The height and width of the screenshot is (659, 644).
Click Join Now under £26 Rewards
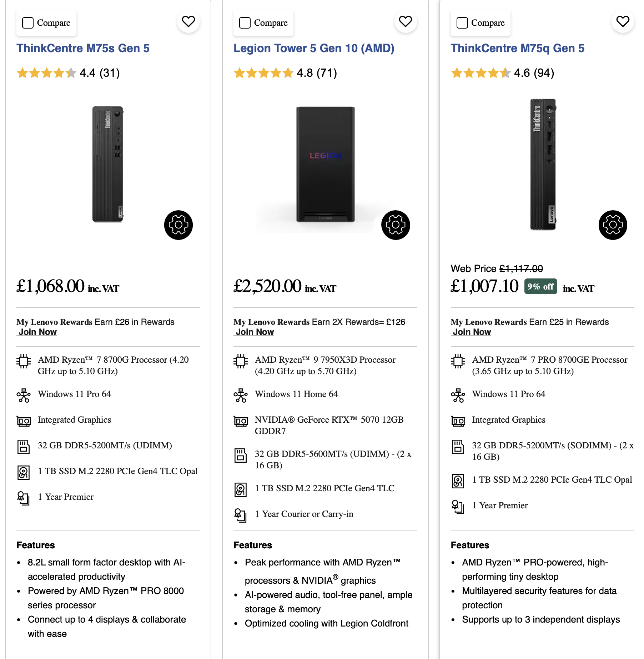click(x=37, y=332)
